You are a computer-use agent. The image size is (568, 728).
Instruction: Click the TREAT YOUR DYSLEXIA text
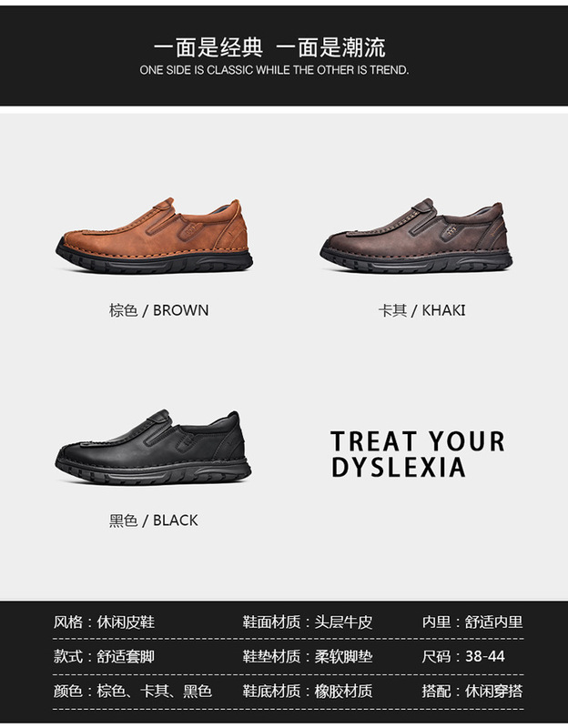418,454
